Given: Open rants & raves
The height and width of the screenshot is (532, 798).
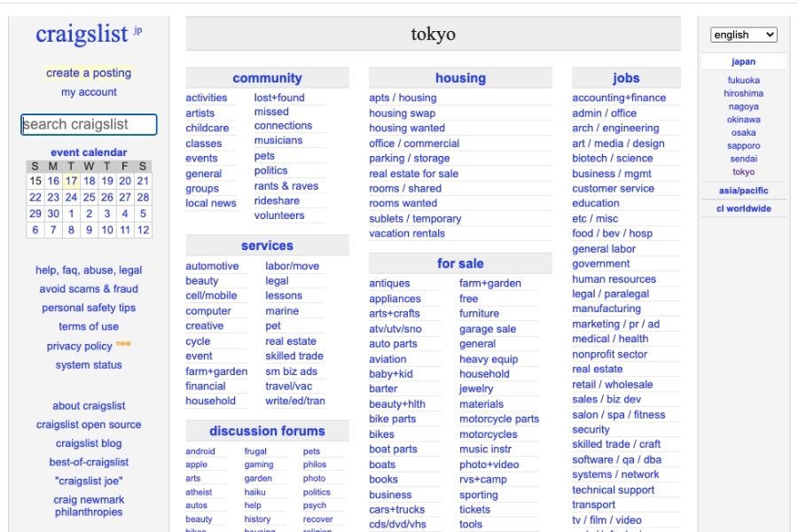Looking at the screenshot, I should [x=286, y=186].
